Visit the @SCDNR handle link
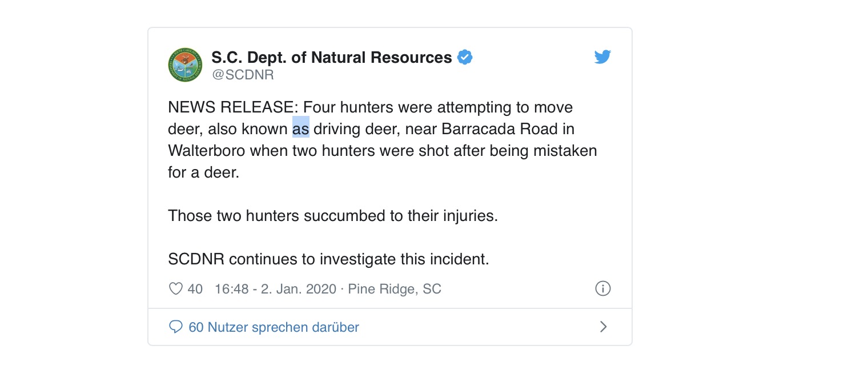Image resolution: width=868 pixels, height=386 pixels. [x=243, y=75]
